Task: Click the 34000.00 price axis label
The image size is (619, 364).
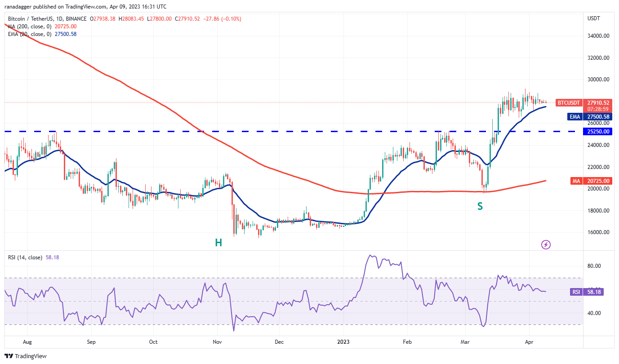Action: [x=598, y=36]
